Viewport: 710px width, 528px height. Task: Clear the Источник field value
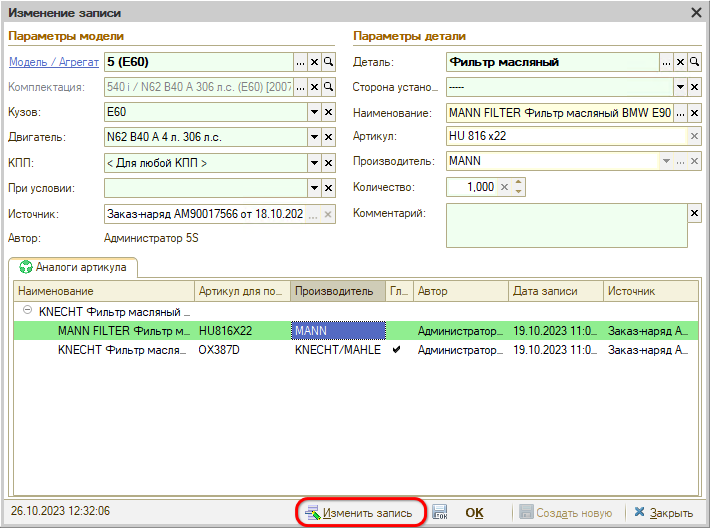click(328, 214)
